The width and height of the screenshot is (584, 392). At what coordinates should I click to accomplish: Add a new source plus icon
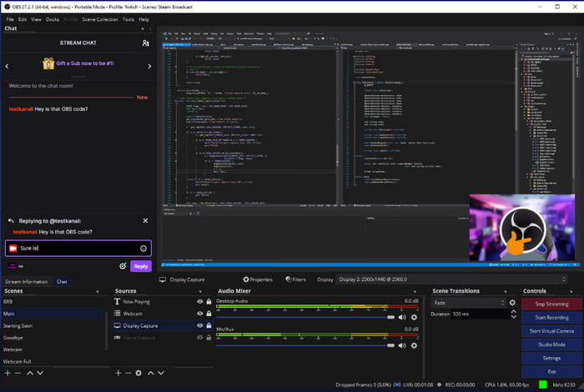118,373
